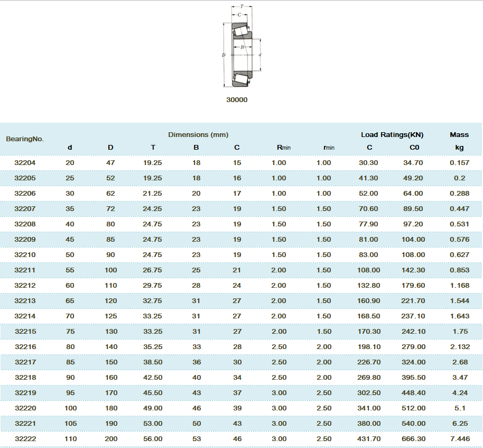Click the 7.446 mass value
Screen dimensions: 483x448
pos(459,439)
